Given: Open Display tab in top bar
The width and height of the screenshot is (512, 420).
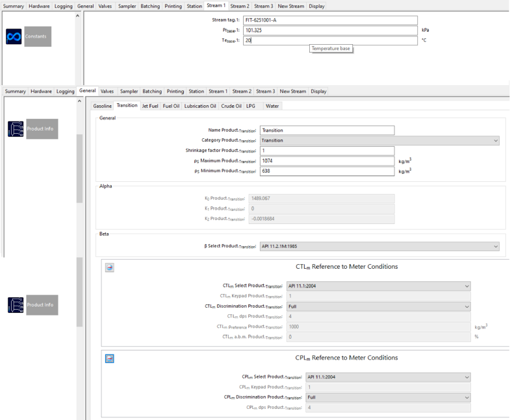Looking at the screenshot, I should pos(316,6).
